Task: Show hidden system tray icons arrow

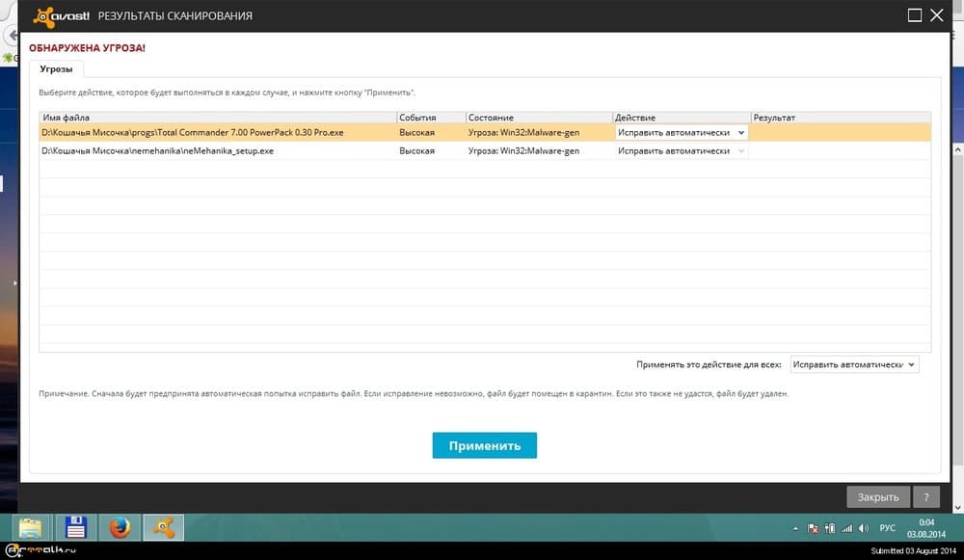Action: [795, 528]
